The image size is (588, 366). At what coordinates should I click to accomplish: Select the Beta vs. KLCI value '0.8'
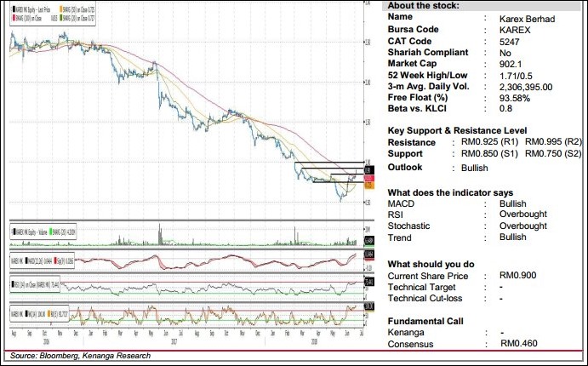pos(505,108)
